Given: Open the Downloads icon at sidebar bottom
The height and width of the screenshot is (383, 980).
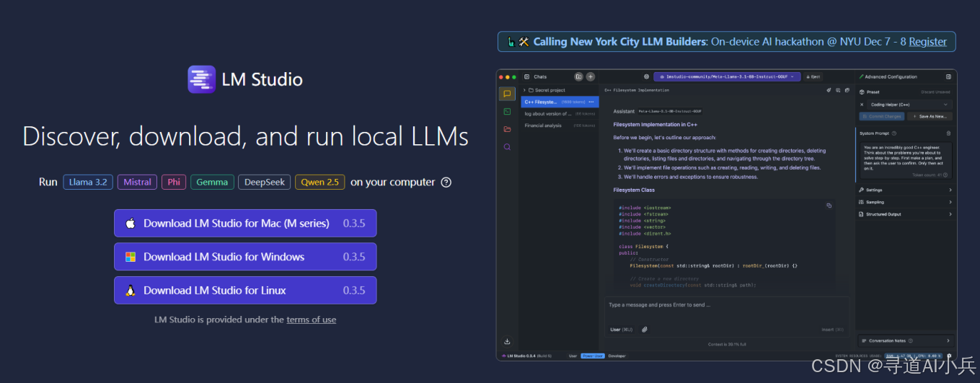Looking at the screenshot, I should 507,341.
